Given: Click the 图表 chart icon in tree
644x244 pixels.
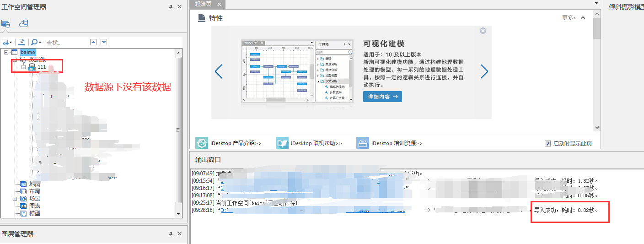Looking at the screenshot, I should (x=23, y=206).
